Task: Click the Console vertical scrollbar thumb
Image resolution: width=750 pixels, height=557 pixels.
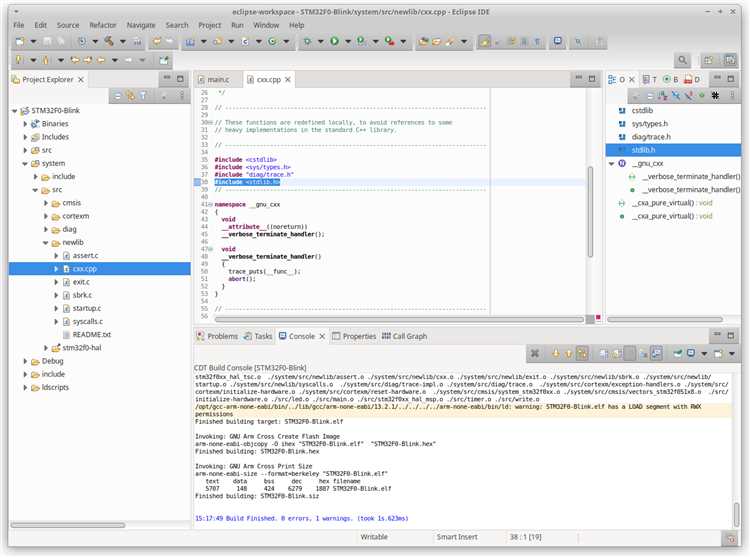Action: (x=737, y=514)
